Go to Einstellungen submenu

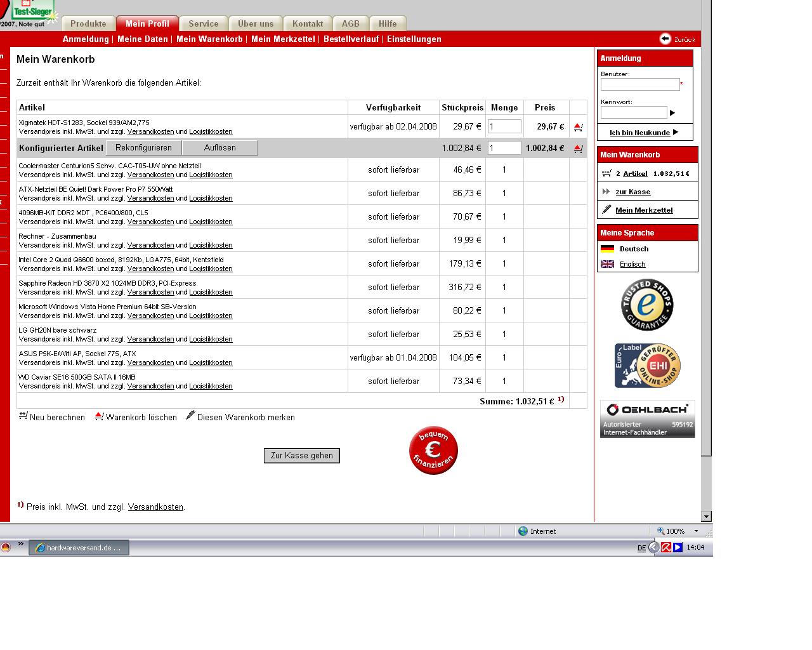[414, 39]
